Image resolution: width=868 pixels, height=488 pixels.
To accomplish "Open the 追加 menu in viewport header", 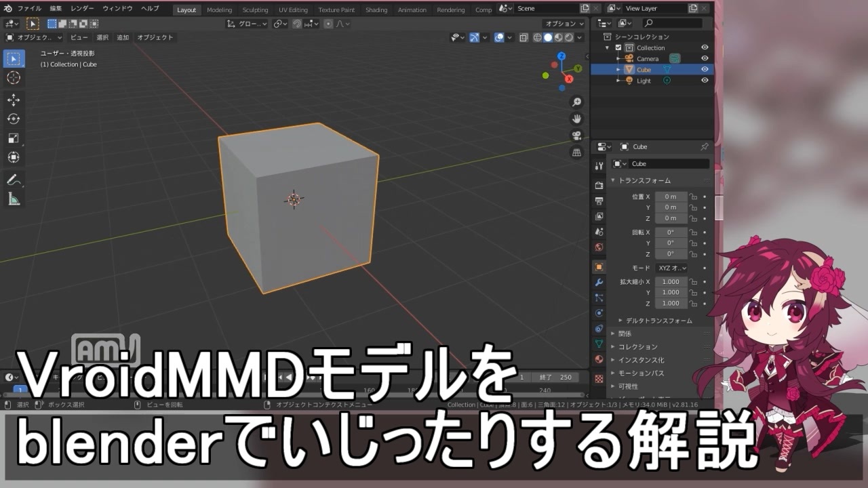I will 123,37.
